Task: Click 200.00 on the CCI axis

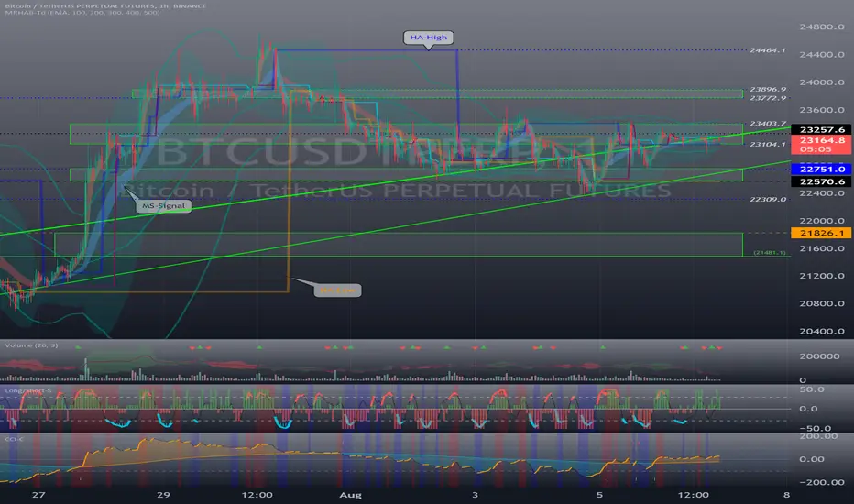Action: 818,436
